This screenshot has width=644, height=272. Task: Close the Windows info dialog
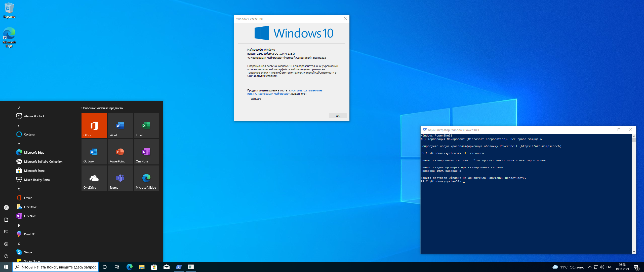tap(346, 19)
